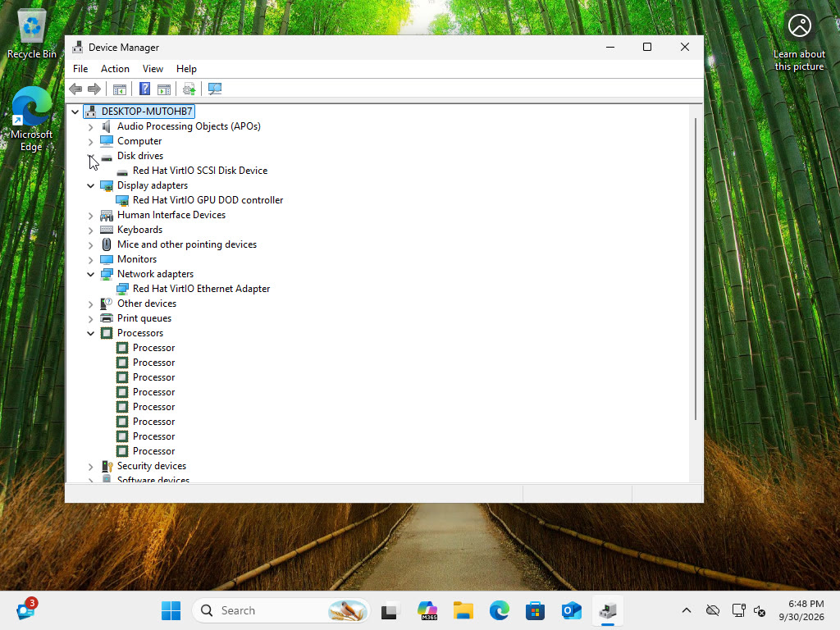Click the Update device driver toolbar icon
Image resolution: width=840 pixels, height=630 pixels.
click(x=189, y=89)
